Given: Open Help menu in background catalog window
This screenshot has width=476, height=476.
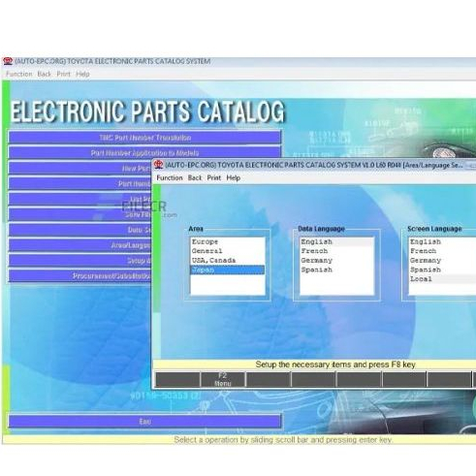Looking at the screenshot, I should tap(82, 74).
